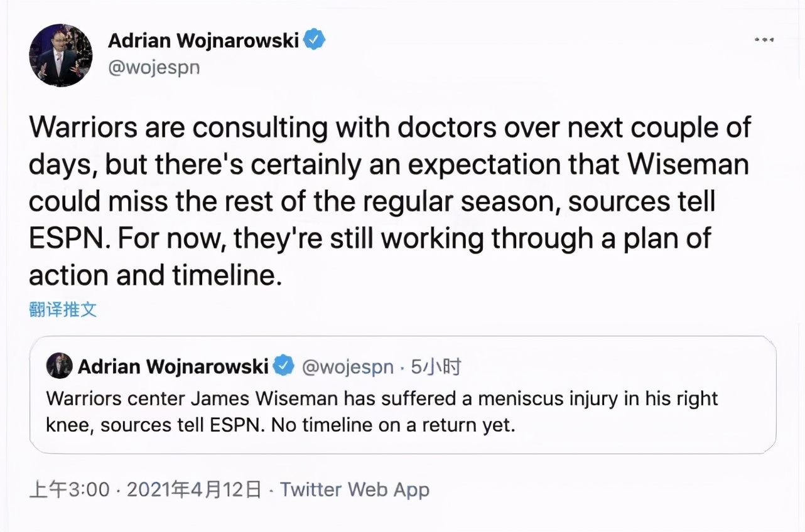The width and height of the screenshot is (805, 532).
Task: Click the 翻译推文 translate tweet link
Action: click(63, 309)
